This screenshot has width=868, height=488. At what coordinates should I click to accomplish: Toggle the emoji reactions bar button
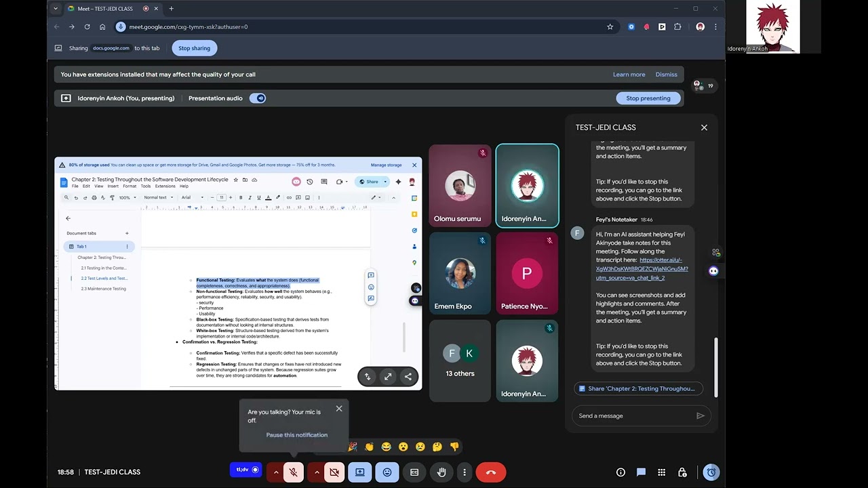pos(387,472)
